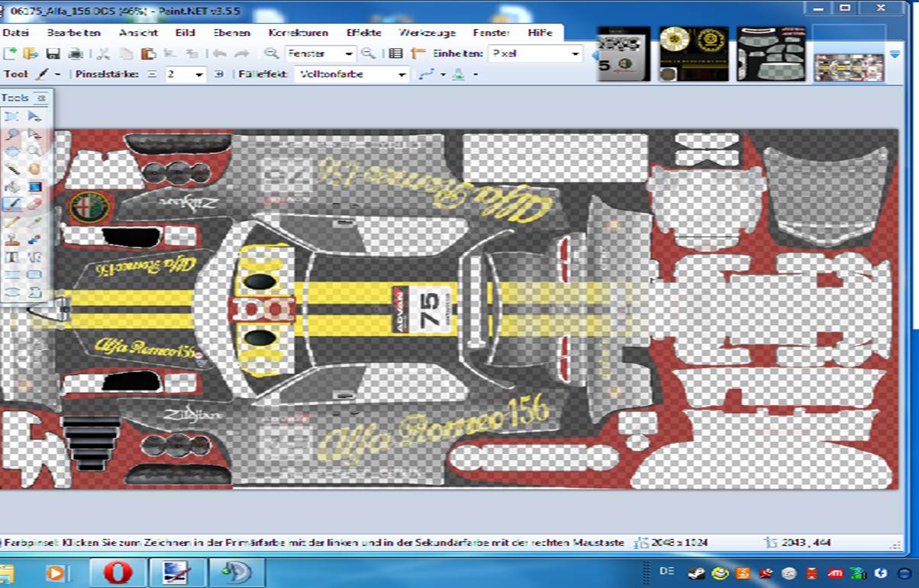Toggle the grid display icon

pos(395,53)
